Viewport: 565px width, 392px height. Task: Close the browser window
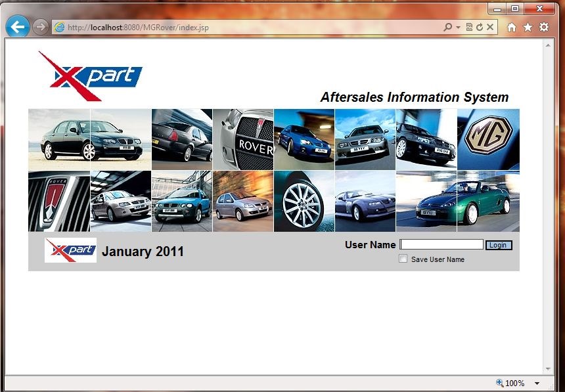click(x=539, y=9)
